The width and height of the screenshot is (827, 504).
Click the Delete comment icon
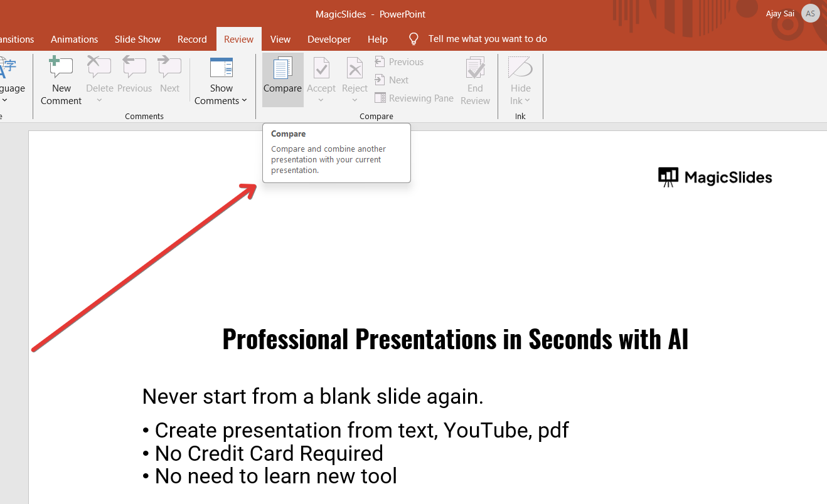coord(99,67)
